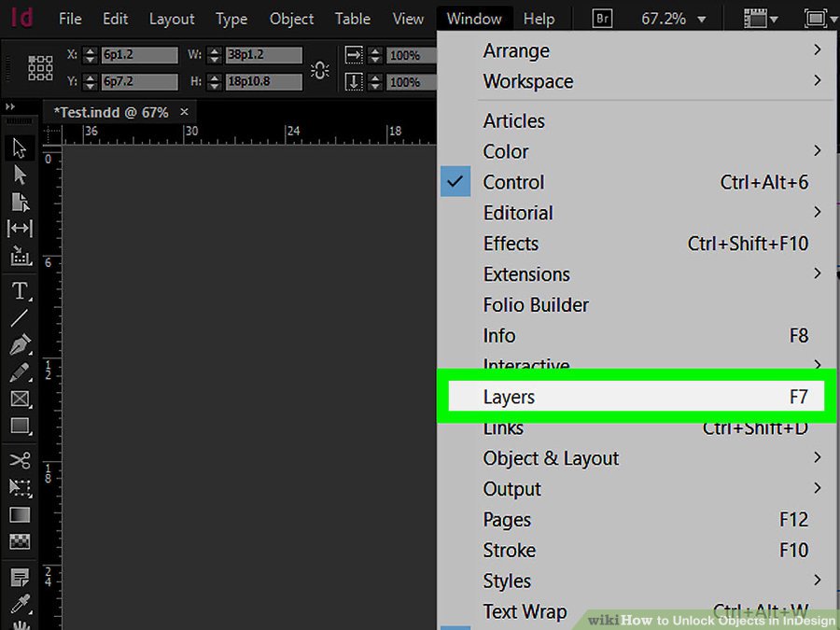Choose the Gap tool
Screen dimensions: 840x630
click(x=20, y=229)
